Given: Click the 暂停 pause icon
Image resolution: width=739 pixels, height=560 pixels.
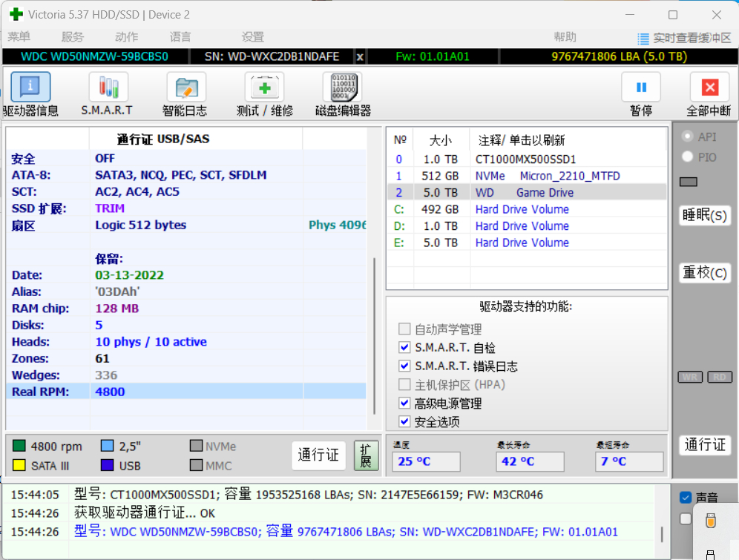Looking at the screenshot, I should (641, 87).
